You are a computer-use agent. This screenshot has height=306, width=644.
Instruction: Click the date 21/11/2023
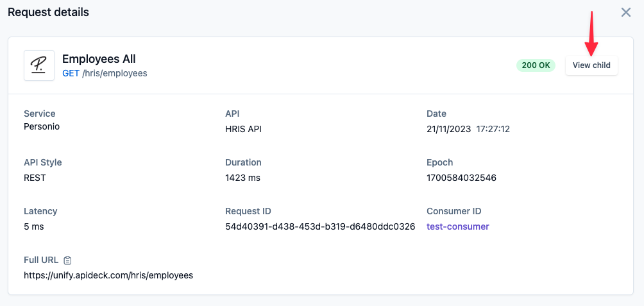click(449, 130)
